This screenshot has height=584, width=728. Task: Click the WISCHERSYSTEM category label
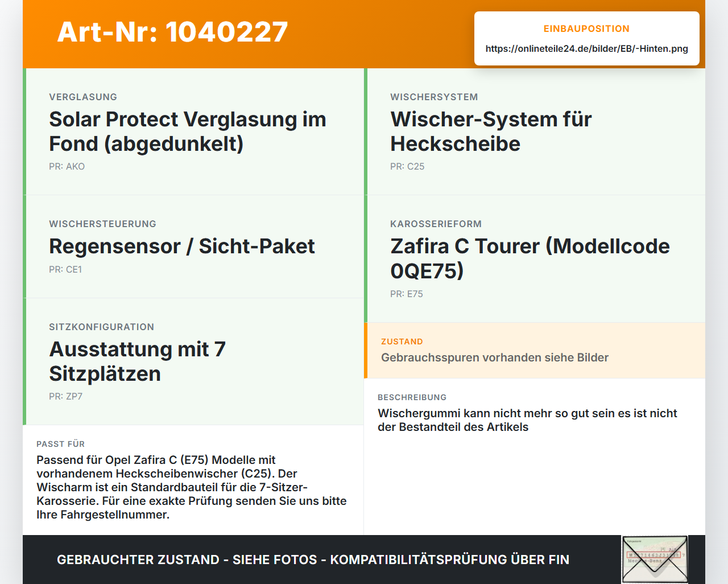point(434,97)
